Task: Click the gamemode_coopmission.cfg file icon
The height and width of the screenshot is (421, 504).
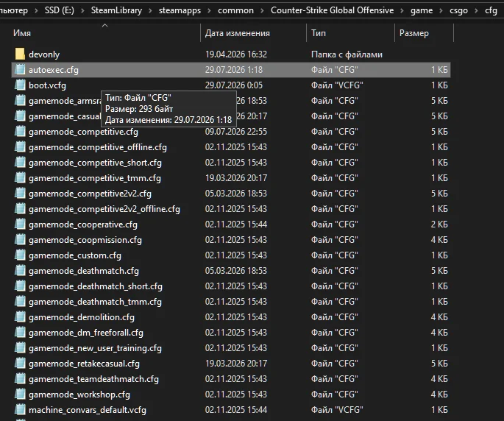Action: tap(20, 240)
